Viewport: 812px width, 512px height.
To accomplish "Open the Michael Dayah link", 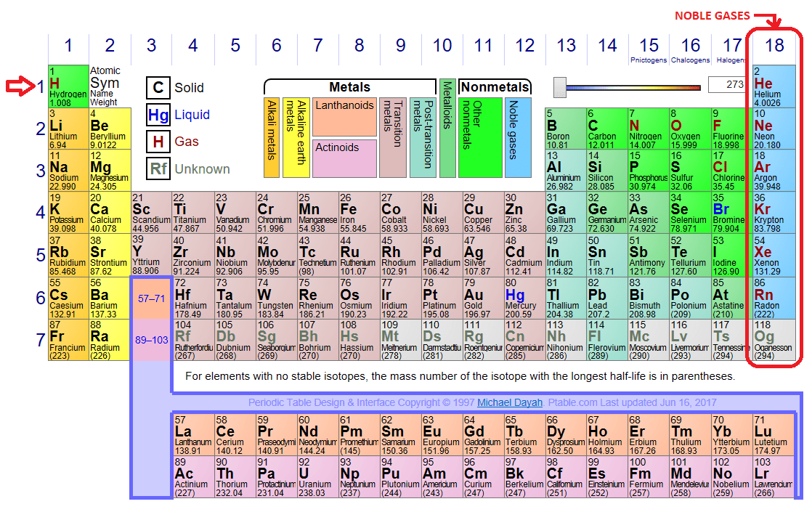I will click(x=510, y=402).
